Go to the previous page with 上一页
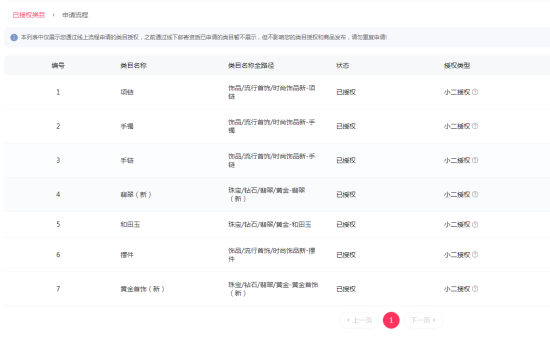Viewport: 550px width, 360px height. (359, 320)
